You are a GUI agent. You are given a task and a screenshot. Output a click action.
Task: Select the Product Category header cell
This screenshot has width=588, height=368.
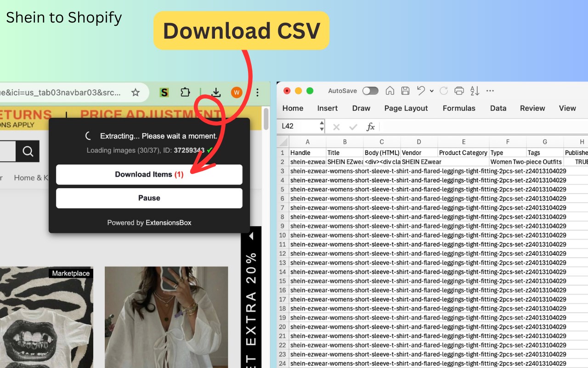pyautogui.click(x=464, y=153)
